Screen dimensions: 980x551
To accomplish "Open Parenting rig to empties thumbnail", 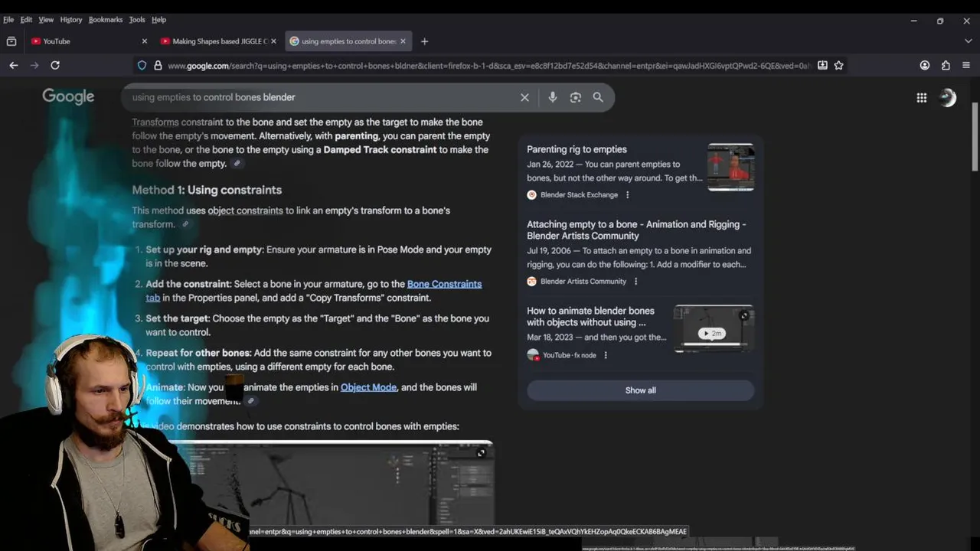I will (730, 167).
